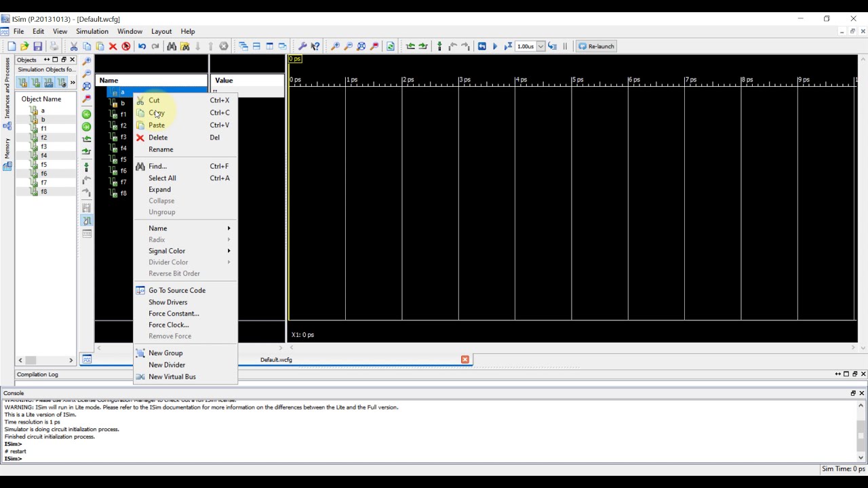Click the Zoom In icon in waveform sidebar
868x488 pixels.
point(86,61)
